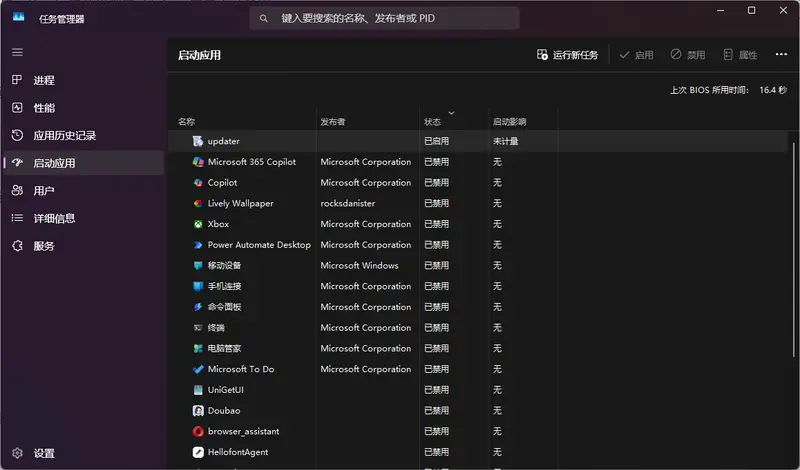Click the Task Manager app icon in title bar
Screen dimensions: 800x470
[x=18, y=17]
